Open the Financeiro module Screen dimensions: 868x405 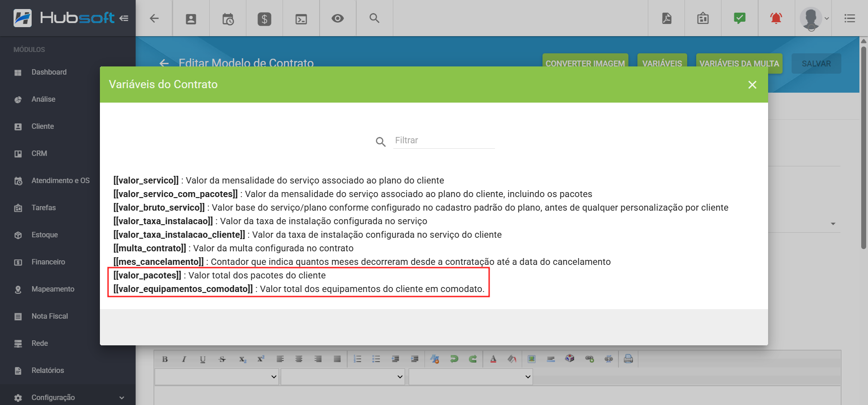48,262
